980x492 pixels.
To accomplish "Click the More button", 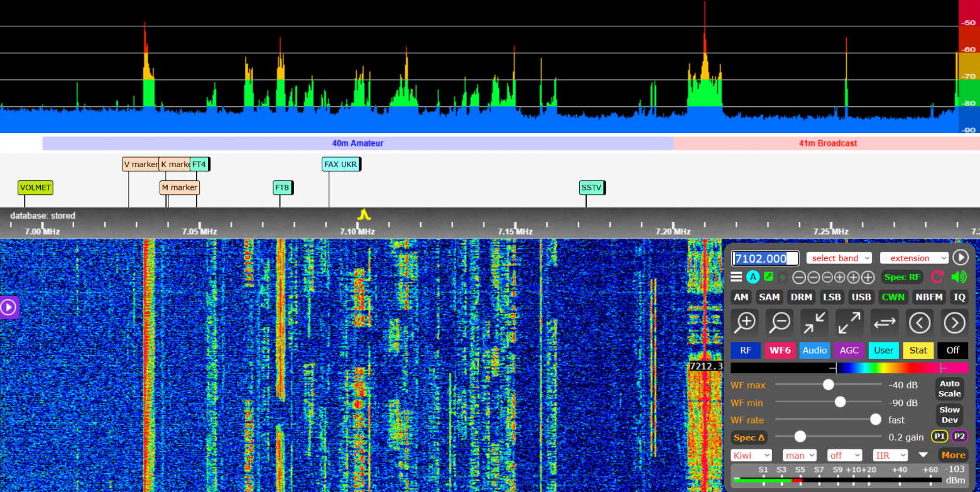I will tap(954, 455).
